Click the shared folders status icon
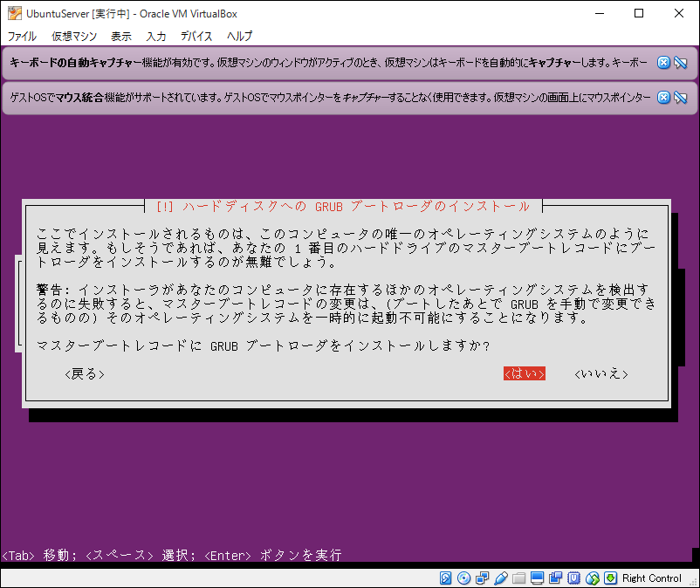This screenshot has height=588, width=700. (x=518, y=578)
